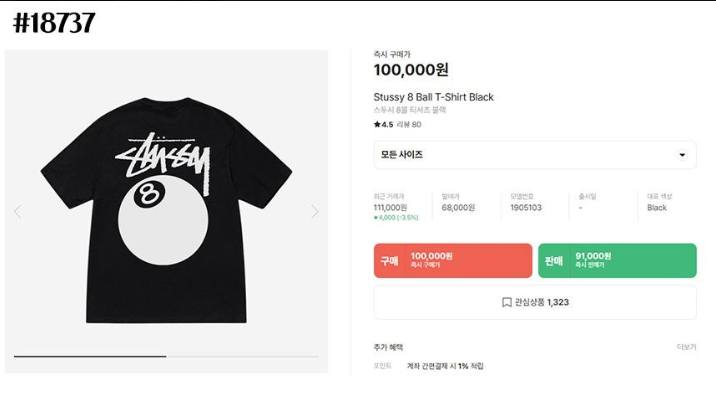The height and width of the screenshot is (420, 716).
Task: Go to next product image arrow
Action: [x=315, y=211]
